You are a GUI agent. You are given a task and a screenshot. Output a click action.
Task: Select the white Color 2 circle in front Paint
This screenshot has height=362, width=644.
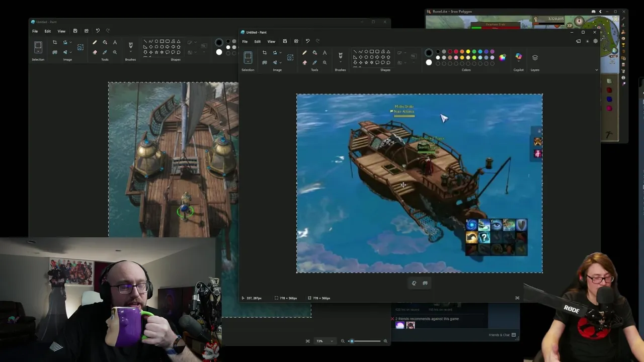tap(429, 62)
